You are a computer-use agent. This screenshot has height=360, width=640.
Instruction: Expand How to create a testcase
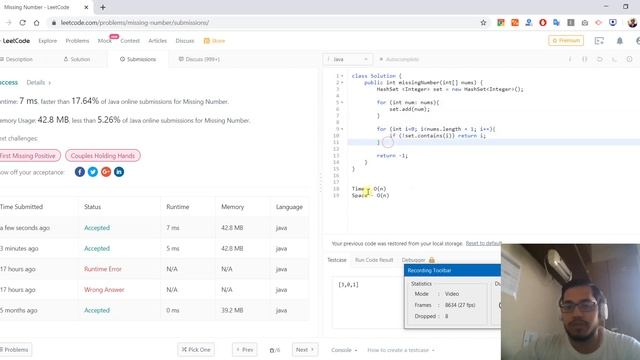tap(401, 350)
